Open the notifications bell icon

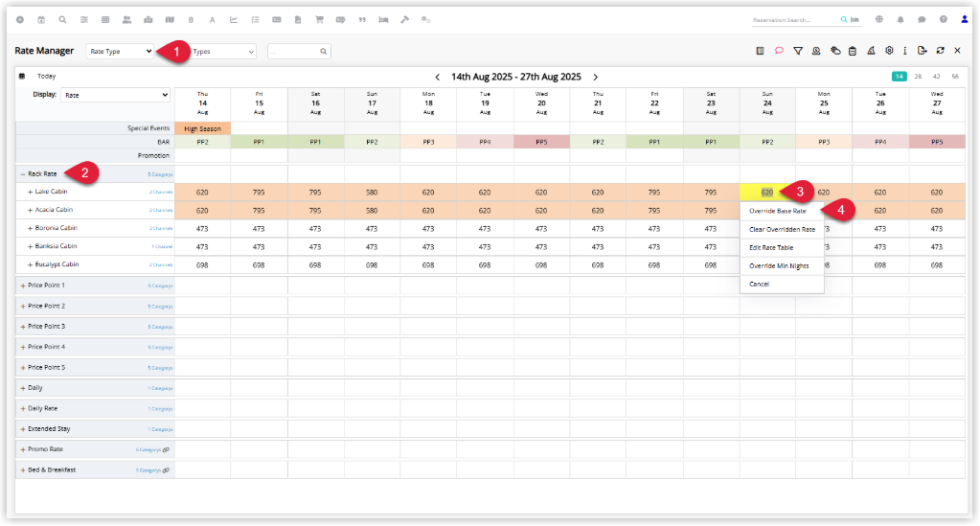pyautogui.click(x=900, y=19)
